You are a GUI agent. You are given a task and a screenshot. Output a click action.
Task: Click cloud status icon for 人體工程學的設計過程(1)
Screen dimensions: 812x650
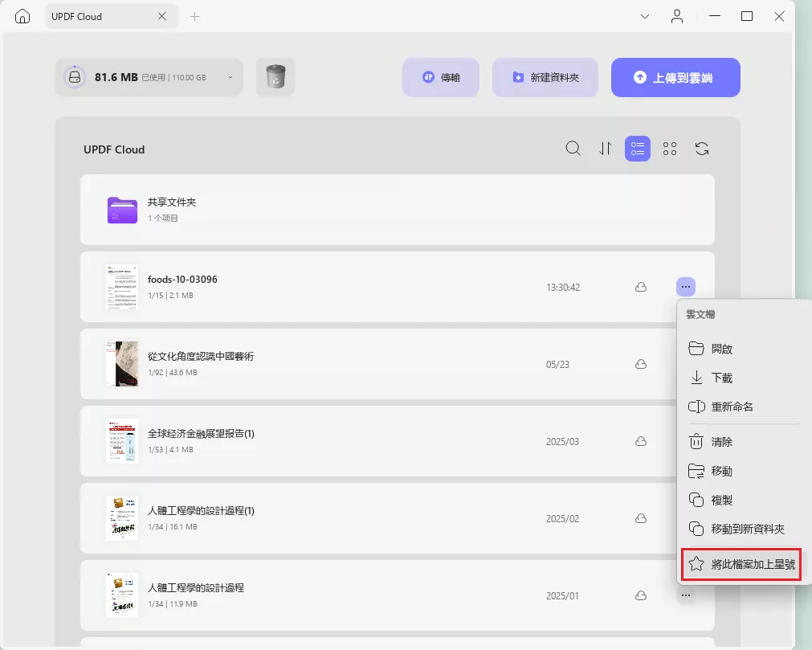641,518
